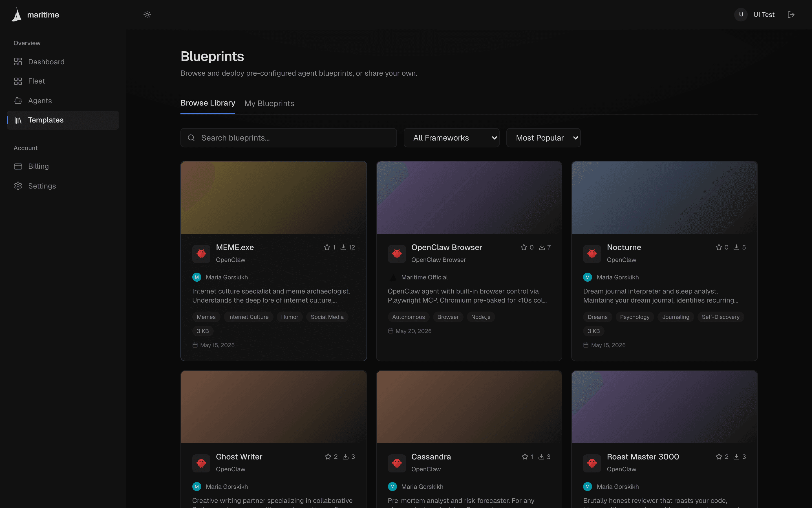
Task: Click the Agents robot icon
Action: pos(18,101)
